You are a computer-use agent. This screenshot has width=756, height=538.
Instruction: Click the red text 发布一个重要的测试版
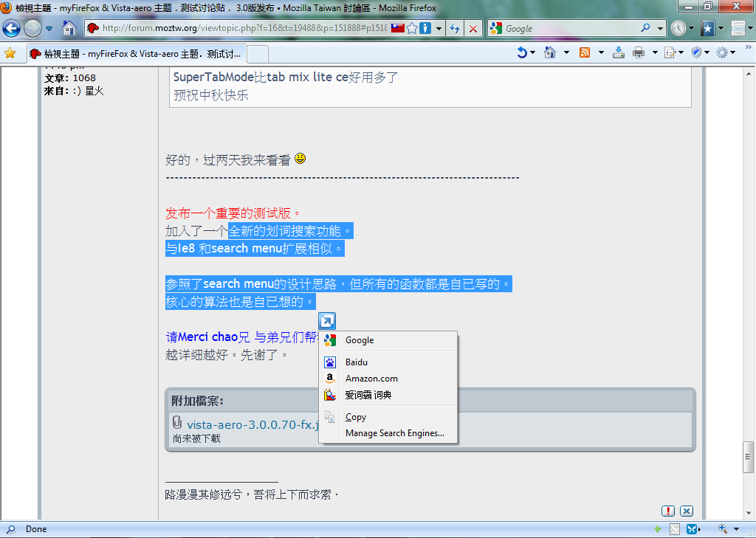233,213
